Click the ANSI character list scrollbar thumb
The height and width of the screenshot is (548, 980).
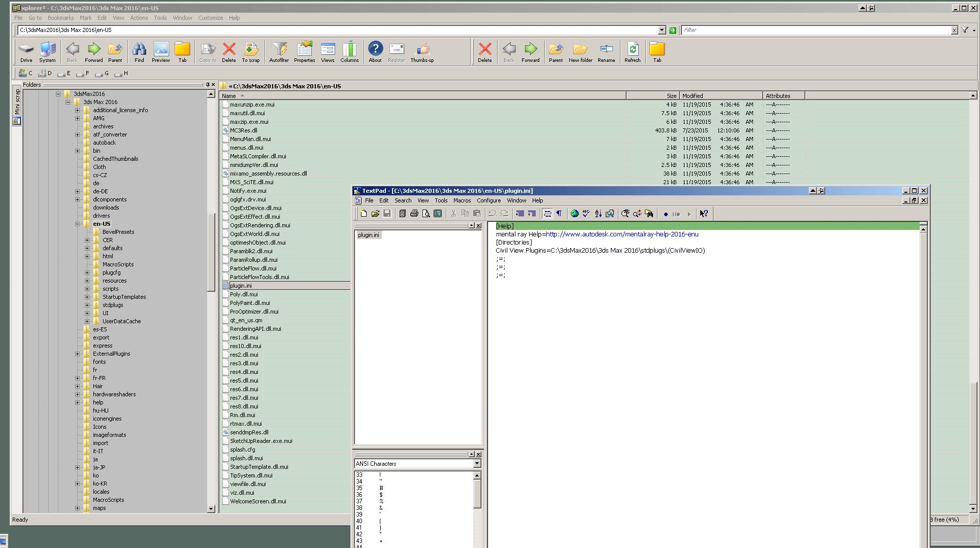coord(477,494)
